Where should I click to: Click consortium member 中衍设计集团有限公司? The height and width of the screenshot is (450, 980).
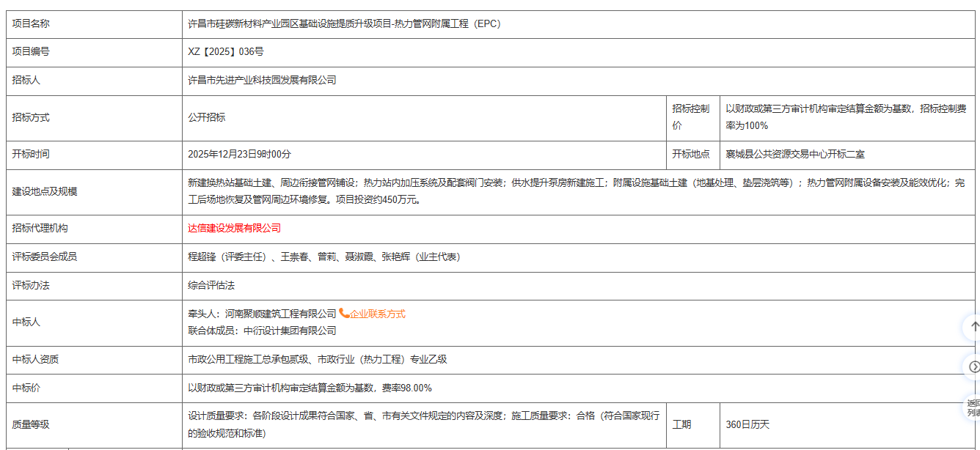click(288, 331)
